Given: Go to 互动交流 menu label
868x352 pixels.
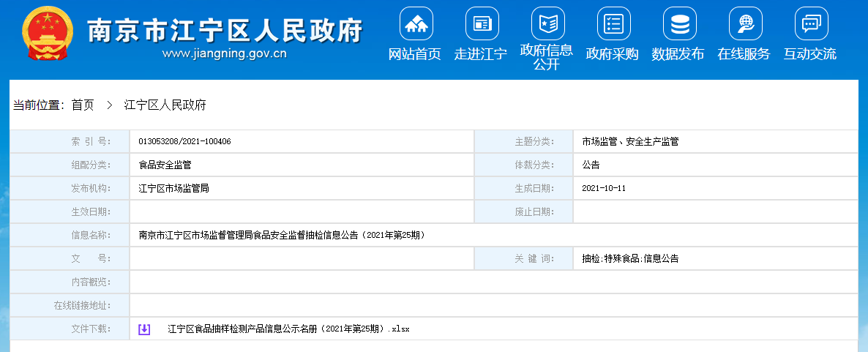Looking at the screenshot, I should (x=810, y=54).
